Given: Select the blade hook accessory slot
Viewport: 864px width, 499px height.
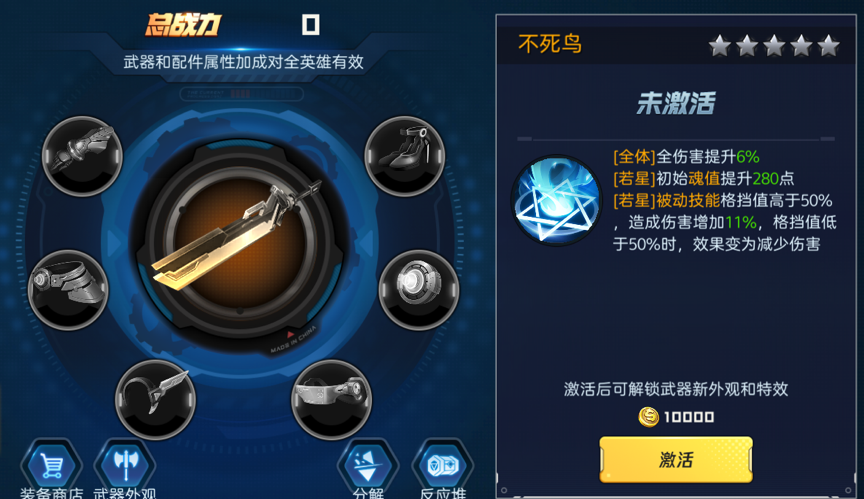Looking at the screenshot, I should coord(155,400).
